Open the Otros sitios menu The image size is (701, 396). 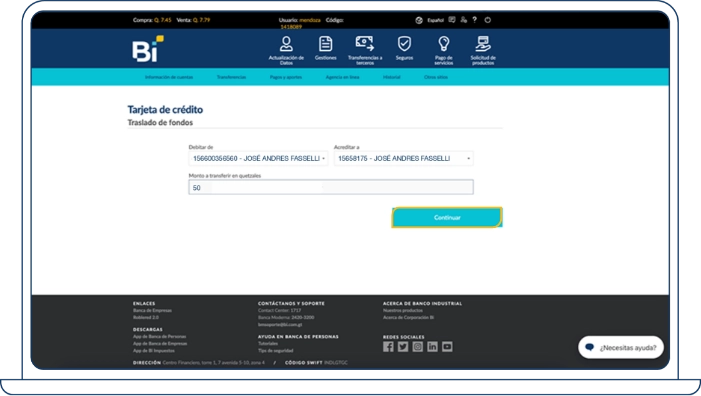pos(436,77)
